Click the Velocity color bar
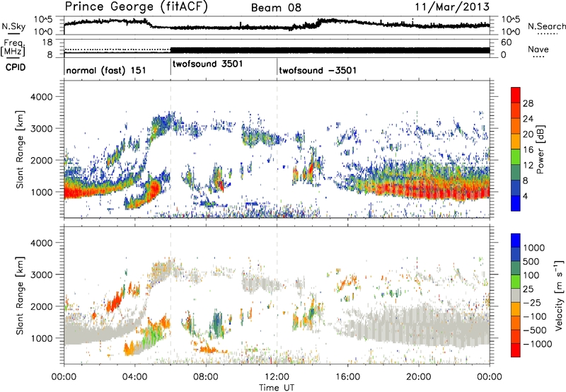 point(516,295)
